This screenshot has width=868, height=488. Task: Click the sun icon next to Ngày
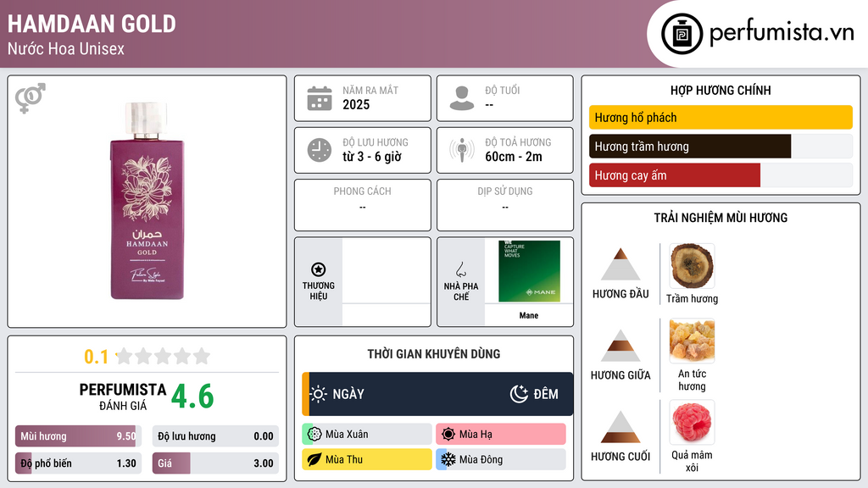click(x=319, y=394)
